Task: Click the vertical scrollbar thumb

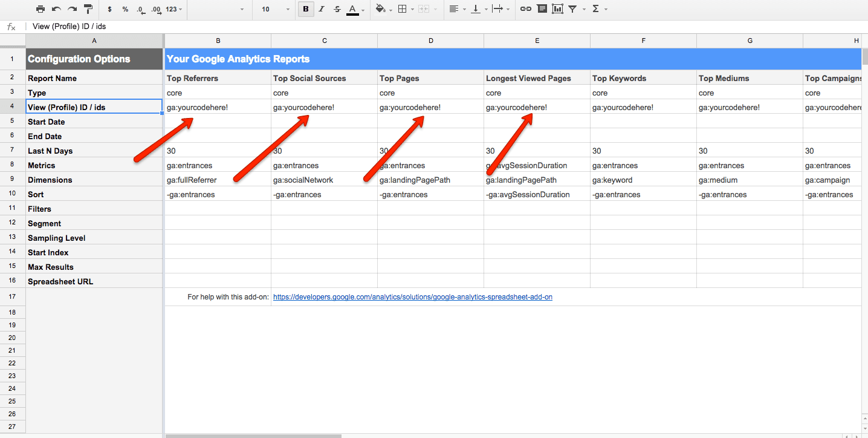Action: pyautogui.click(x=864, y=56)
